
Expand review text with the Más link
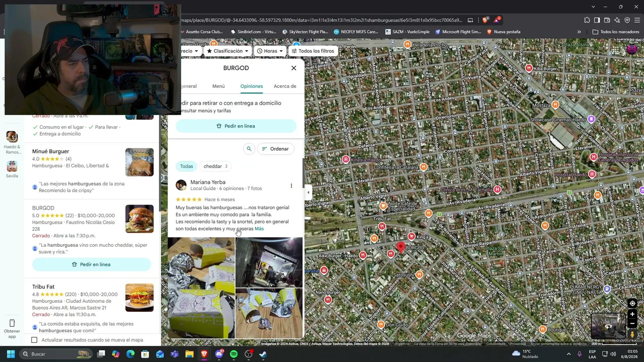pos(259,229)
